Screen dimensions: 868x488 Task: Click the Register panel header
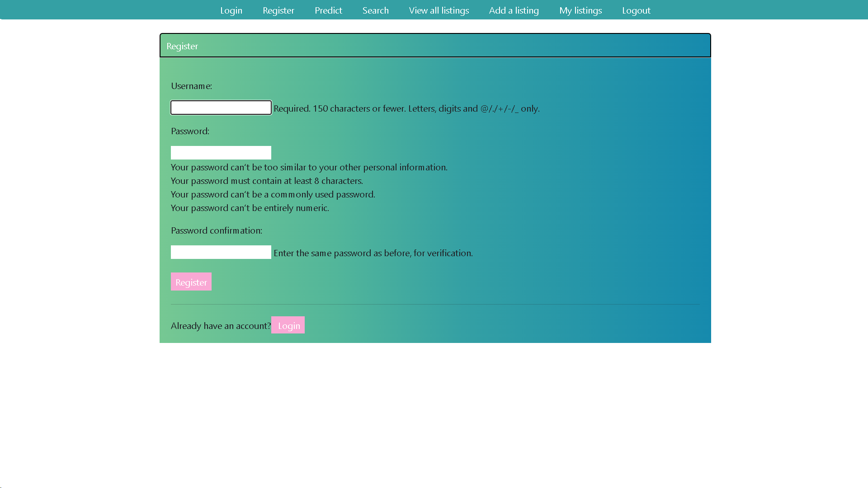pos(435,46)
